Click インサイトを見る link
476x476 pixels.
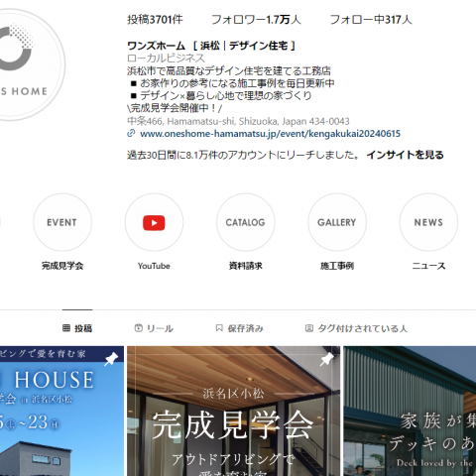click(x=406, y=155)
